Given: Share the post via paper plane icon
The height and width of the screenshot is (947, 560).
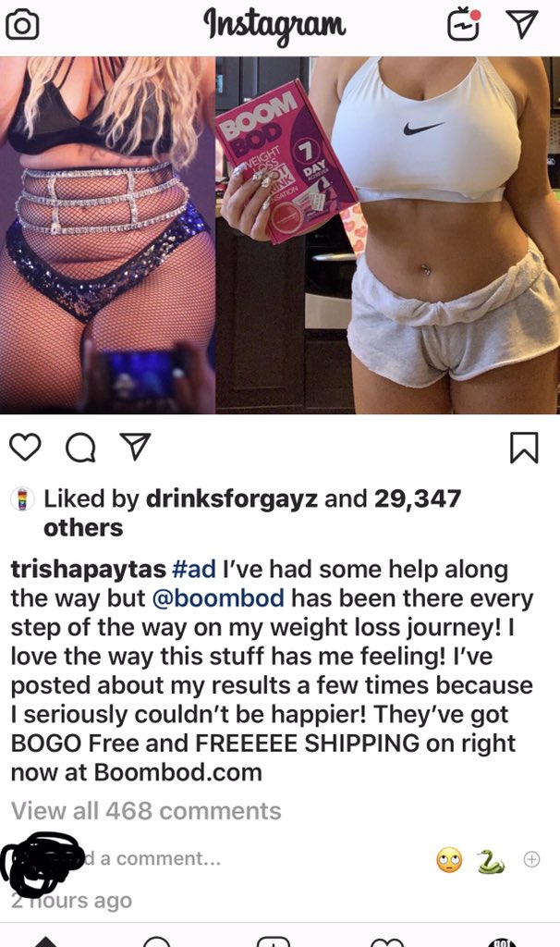Looking at the screenshot, I should (x=135, y=447).
